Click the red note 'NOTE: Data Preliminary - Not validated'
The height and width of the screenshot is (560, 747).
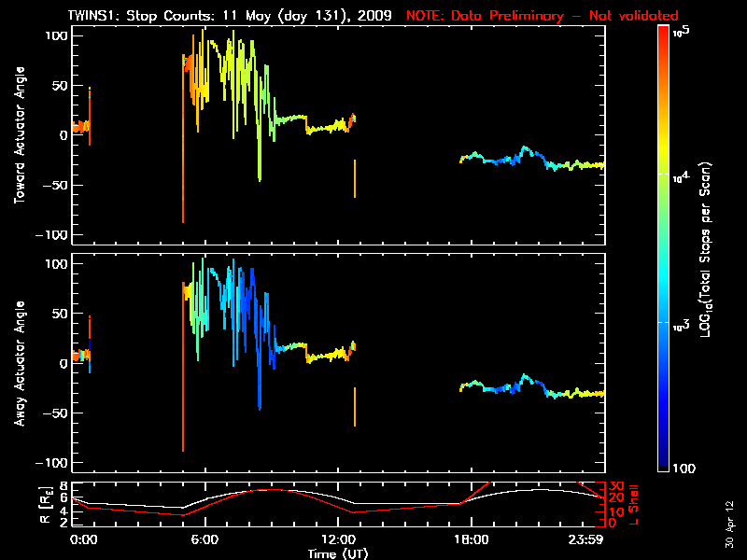tap(543, 16)
